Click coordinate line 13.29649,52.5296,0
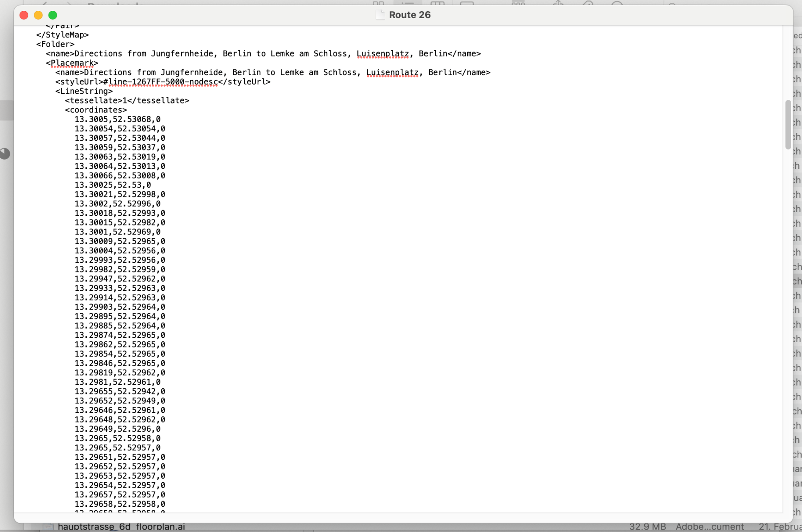 pyautogui.click(x=118, y=429)
